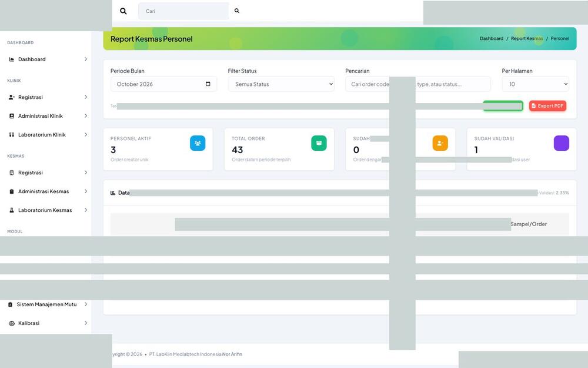Click PT. LabKlin Medlabtech Indonesia footer text
The image size is (588, 368).
(x=185, y=354)
